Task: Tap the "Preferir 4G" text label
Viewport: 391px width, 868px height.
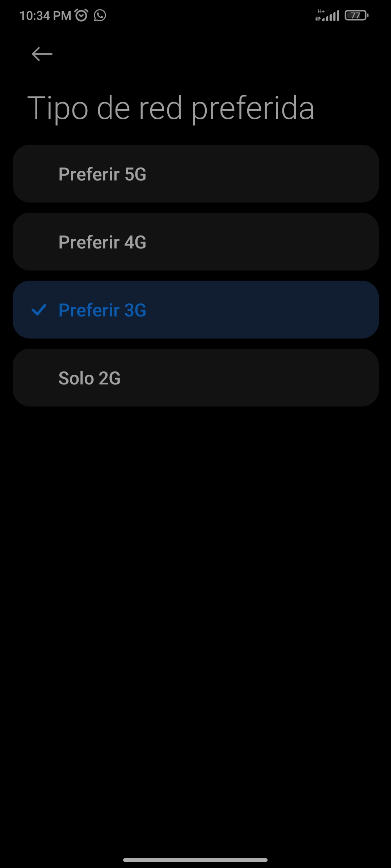Action: (x=102, y=242)
